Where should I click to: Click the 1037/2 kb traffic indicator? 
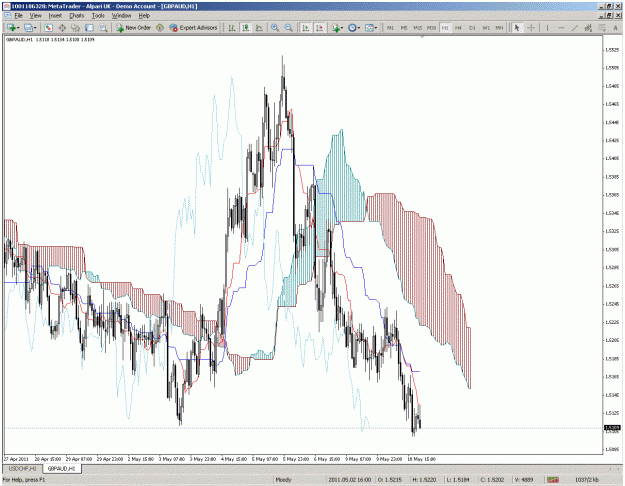coord(587,480)
